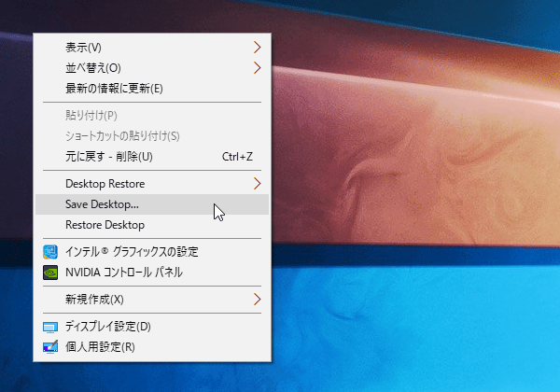Viewport: 560px width, 392px height.
Task: Click the personalization settings icon
Action: tap(50, 347)
